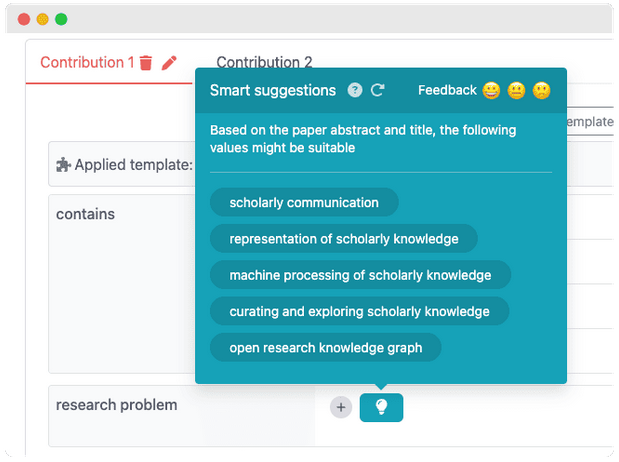Screen dimensions: 619x462
Task: Open Smart suggestions help question mark
Action: pos(355,90)
